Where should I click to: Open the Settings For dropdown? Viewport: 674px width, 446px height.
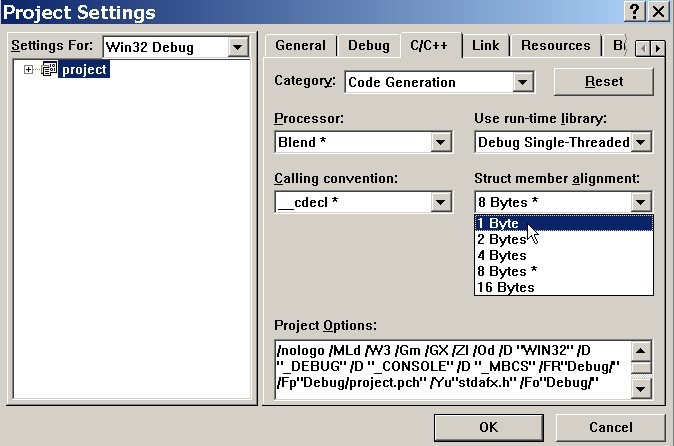(x=237, y=47)
